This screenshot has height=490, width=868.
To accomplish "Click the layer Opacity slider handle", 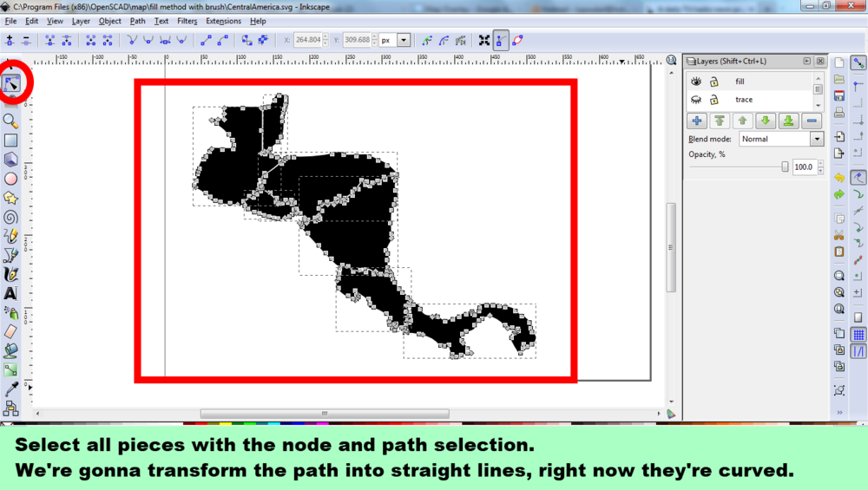I will coord(785,167).
